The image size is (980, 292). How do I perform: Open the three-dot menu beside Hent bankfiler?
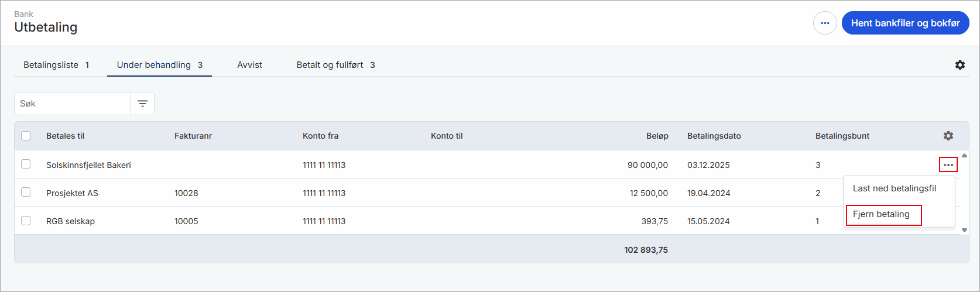pyautogui.click(x=825, y=23)
